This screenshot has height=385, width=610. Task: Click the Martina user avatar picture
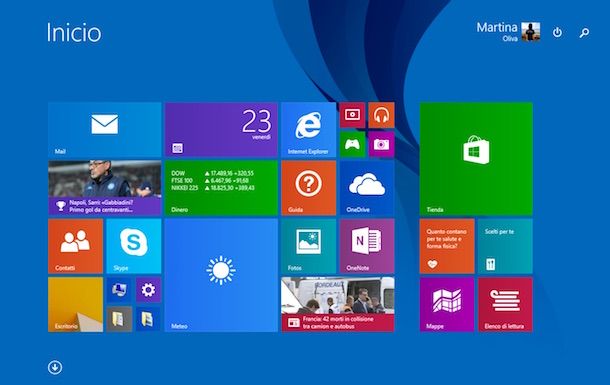(531, 32)
